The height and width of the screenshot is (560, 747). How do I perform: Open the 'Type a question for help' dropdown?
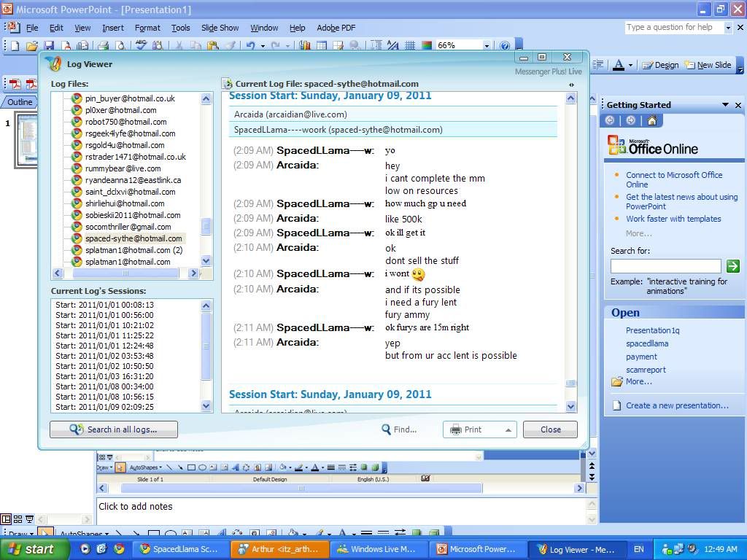[x=728, y=28]
